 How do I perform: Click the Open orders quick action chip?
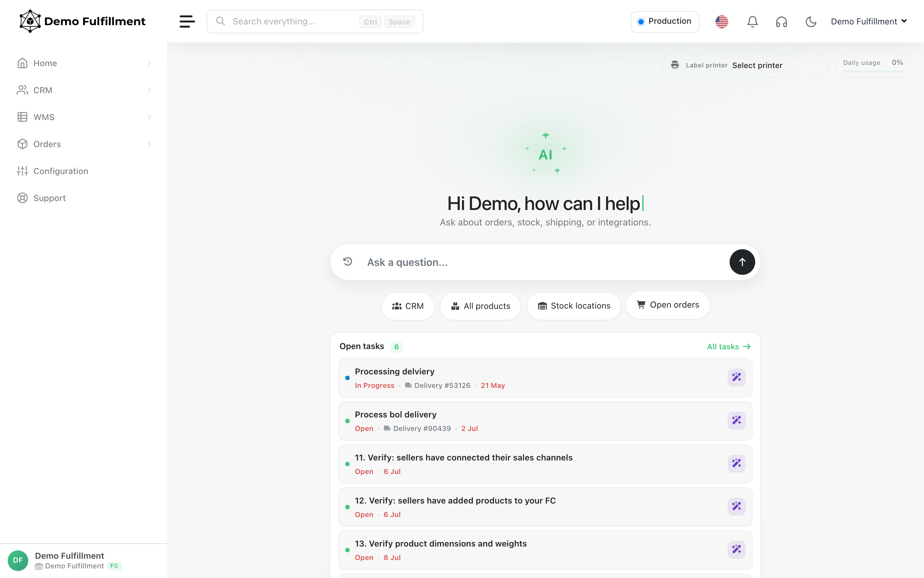point(668,305)
